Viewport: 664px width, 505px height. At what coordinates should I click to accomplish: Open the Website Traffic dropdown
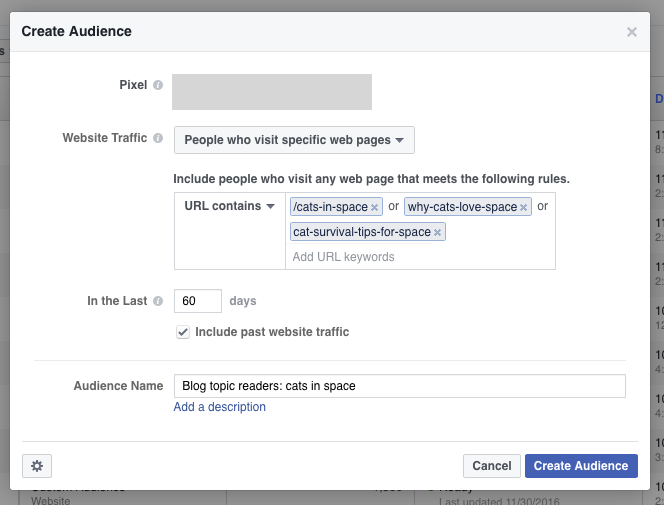(294, 140)
